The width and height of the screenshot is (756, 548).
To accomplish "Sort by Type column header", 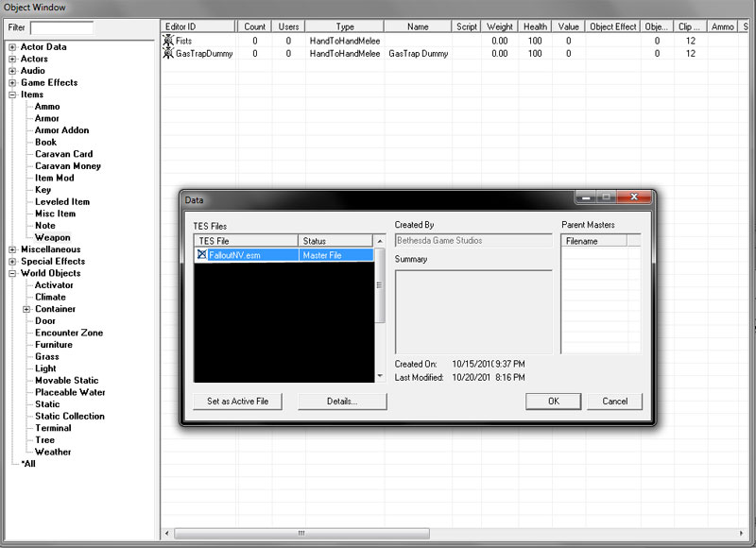I will tap(345, 26).
